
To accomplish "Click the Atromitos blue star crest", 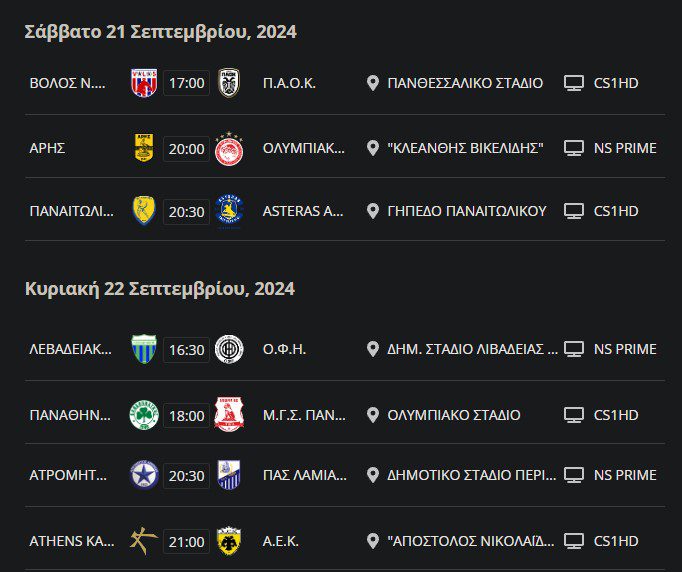I will click(145, 476).
